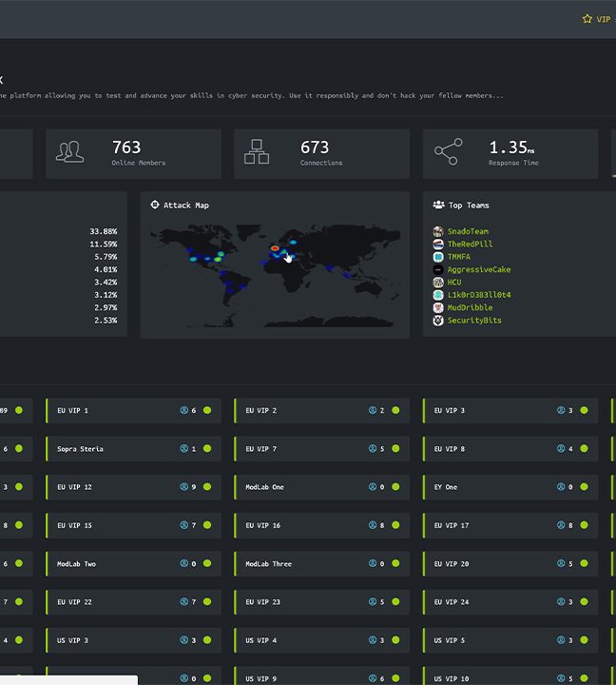Screen dimensions: 616x685
Task: Click the Top Teams heading text
Action: [469, 205]
